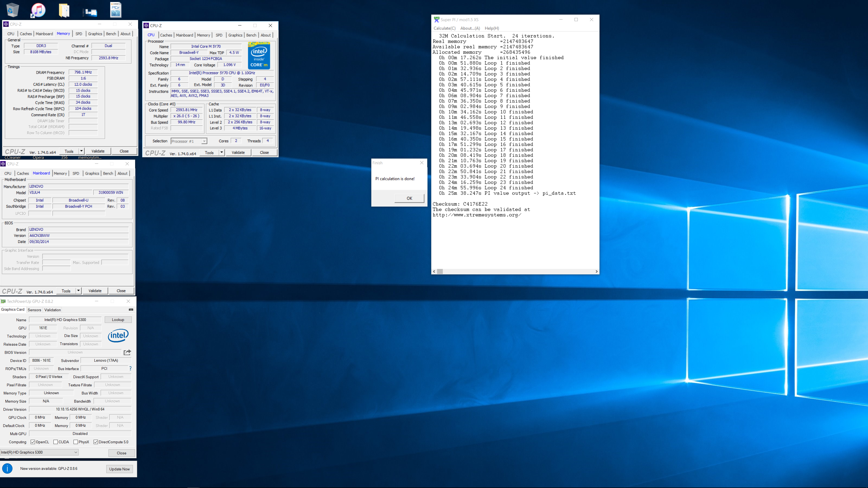Image resolution: width=868 pixels, height=488 pixels.
Task: Click the GPU-Z screenshot camera icon
Action: [131, 310]
